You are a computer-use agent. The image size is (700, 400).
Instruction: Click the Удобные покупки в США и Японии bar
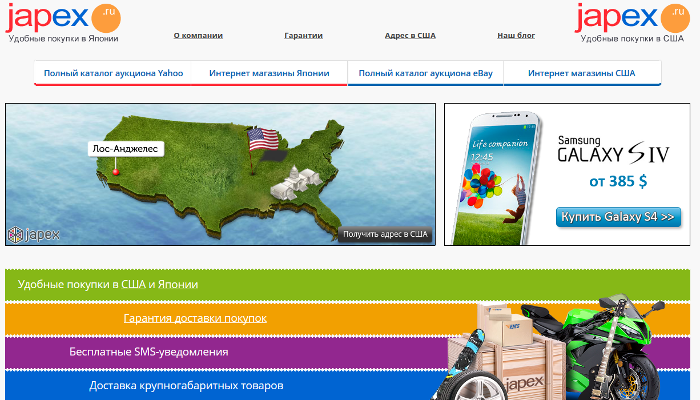[x=347, y=284]
